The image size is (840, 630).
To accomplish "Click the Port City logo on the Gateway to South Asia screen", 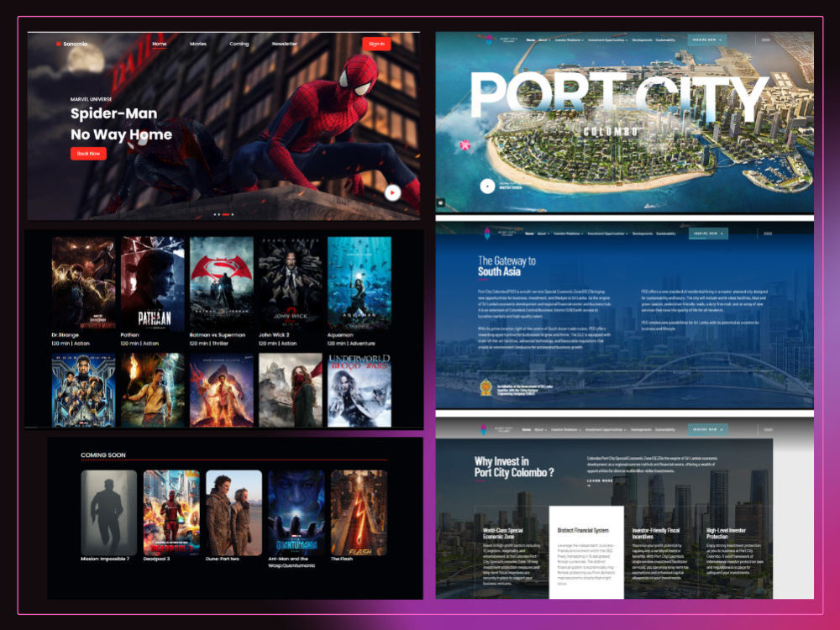I will pos(501,234).
